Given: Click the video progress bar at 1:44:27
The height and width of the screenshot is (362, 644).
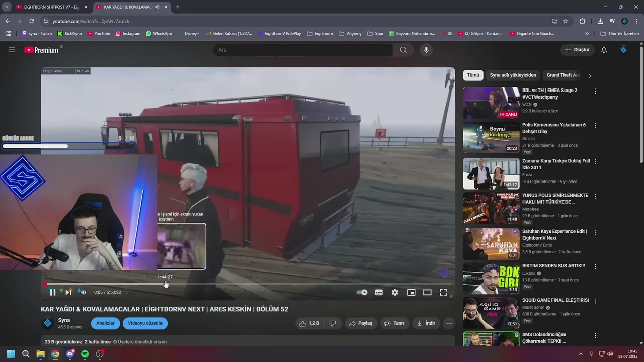Looking at the screenshot, I should 166,284.
